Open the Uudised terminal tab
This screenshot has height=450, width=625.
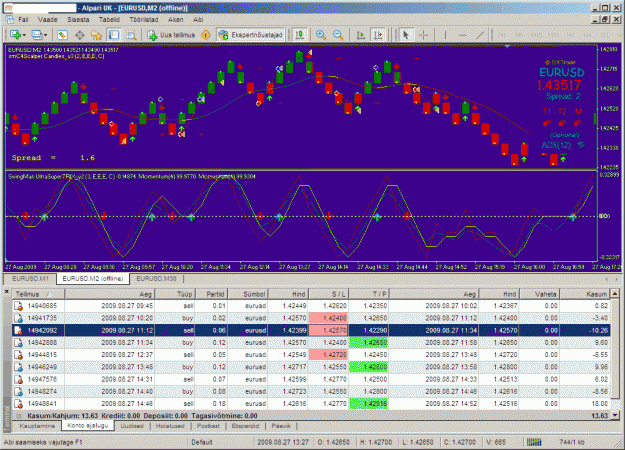[132, 426]
